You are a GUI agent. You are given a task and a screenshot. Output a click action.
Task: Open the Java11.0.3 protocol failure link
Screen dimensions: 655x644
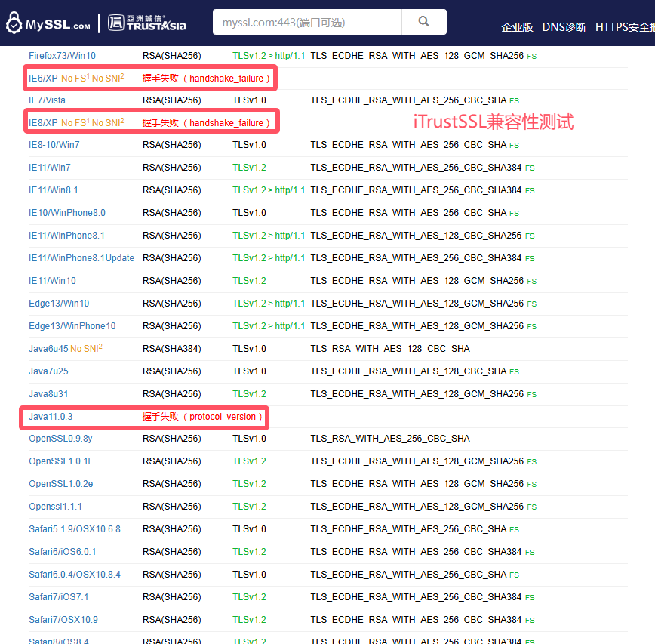51,416
